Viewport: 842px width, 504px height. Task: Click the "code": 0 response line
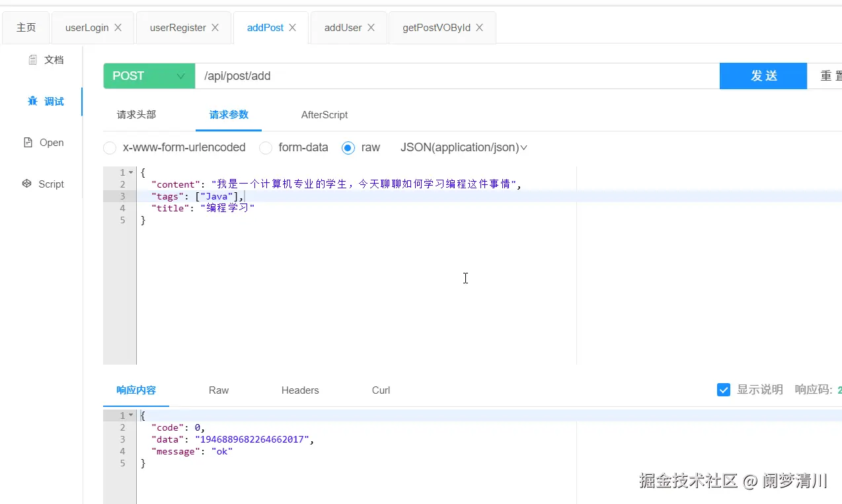click(178, 427)
